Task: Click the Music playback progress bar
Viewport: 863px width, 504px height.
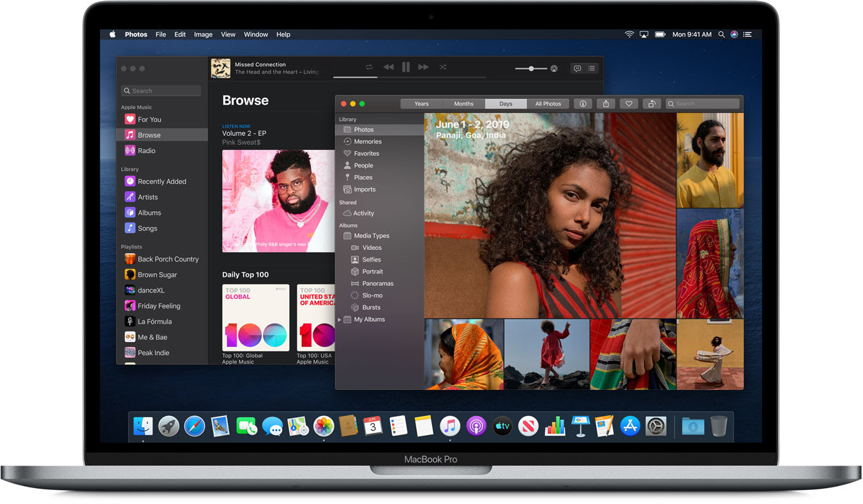Action: point(409,77)
